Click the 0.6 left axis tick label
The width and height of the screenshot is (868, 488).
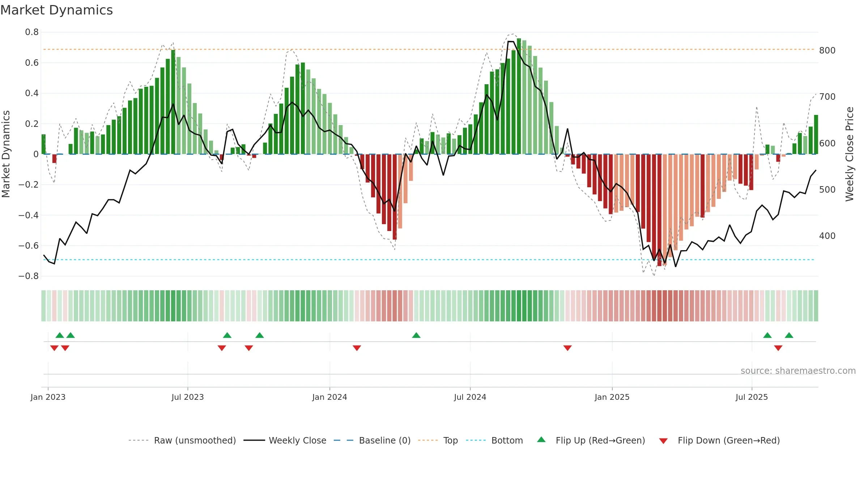[32, 63]
